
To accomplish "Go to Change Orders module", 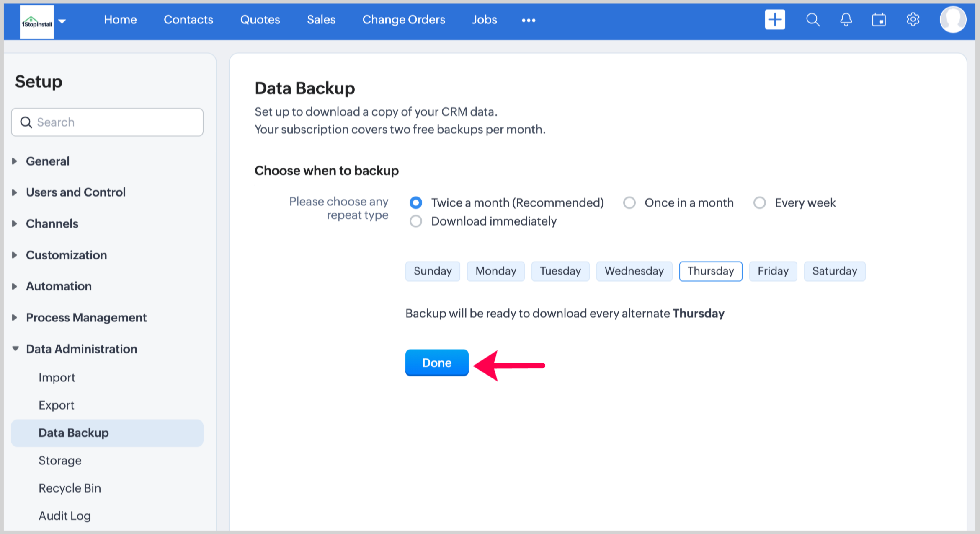I will pos(404,20).
